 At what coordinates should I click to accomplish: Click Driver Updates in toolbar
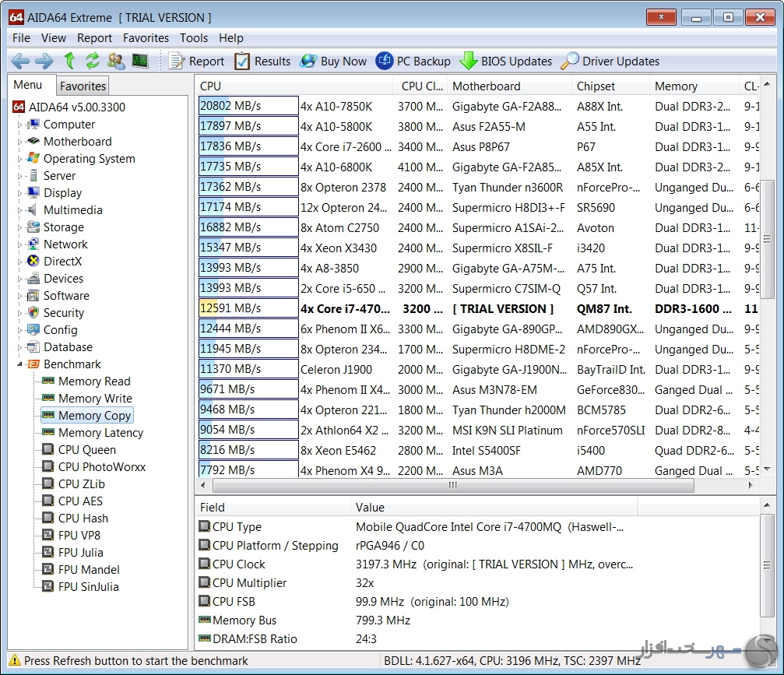click(610, 61)
